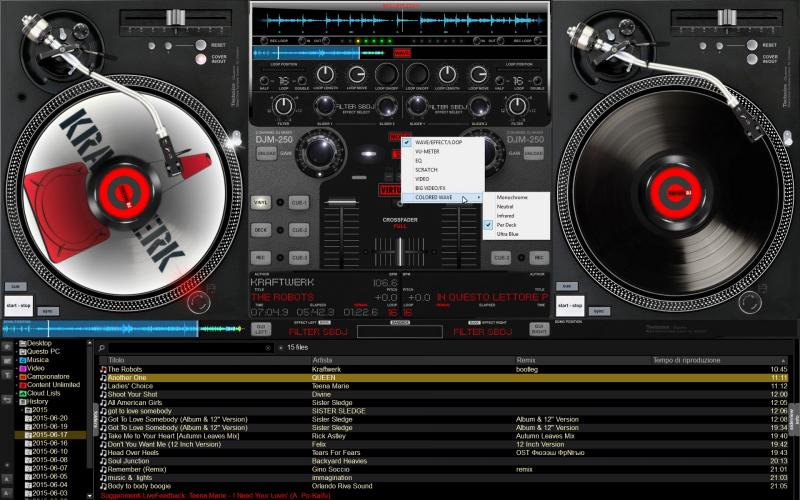Click the left effect slider 1 knob

point(324,106)
